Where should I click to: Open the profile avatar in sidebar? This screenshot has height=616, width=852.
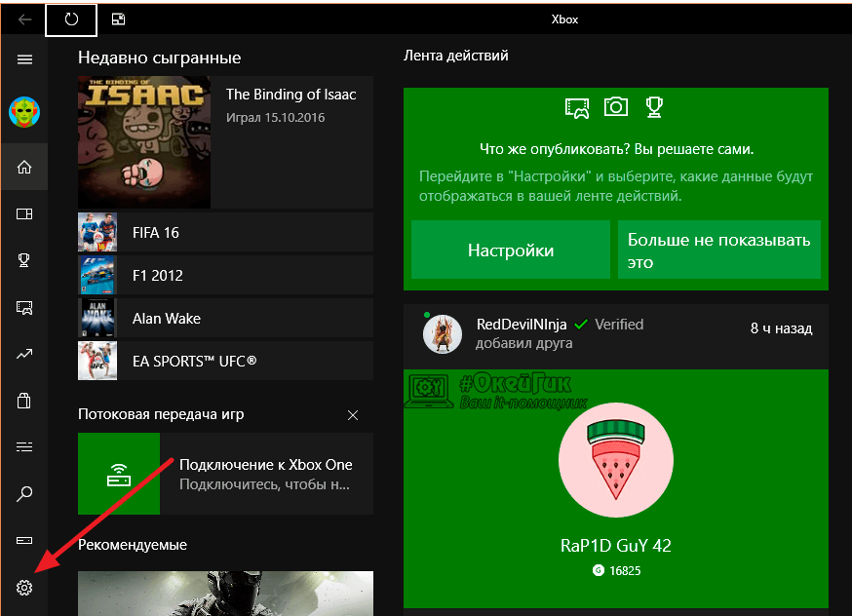click(x=24, y=112)
